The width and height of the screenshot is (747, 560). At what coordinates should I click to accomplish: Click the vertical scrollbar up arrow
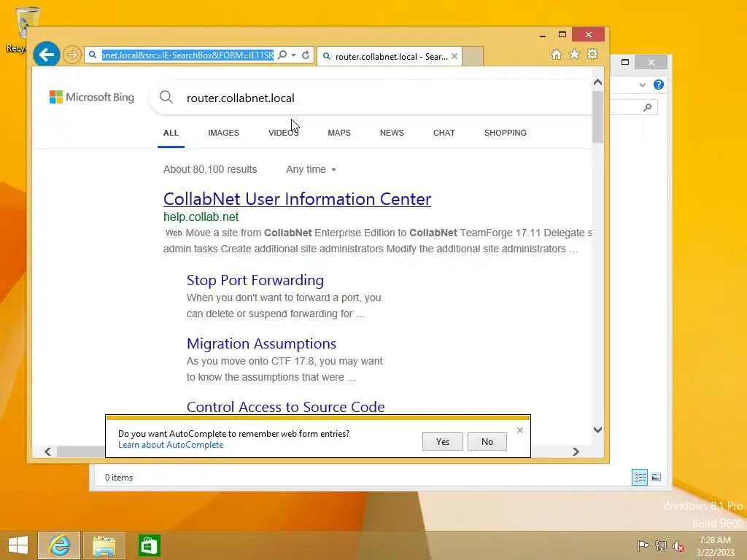point(598,82)
